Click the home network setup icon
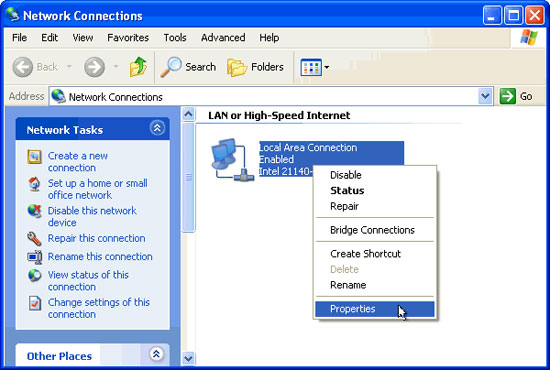 [x=34, y=184]
